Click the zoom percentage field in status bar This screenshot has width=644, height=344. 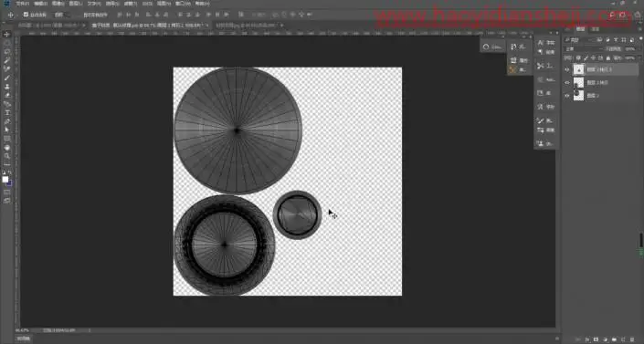click(x=22, y=330)
